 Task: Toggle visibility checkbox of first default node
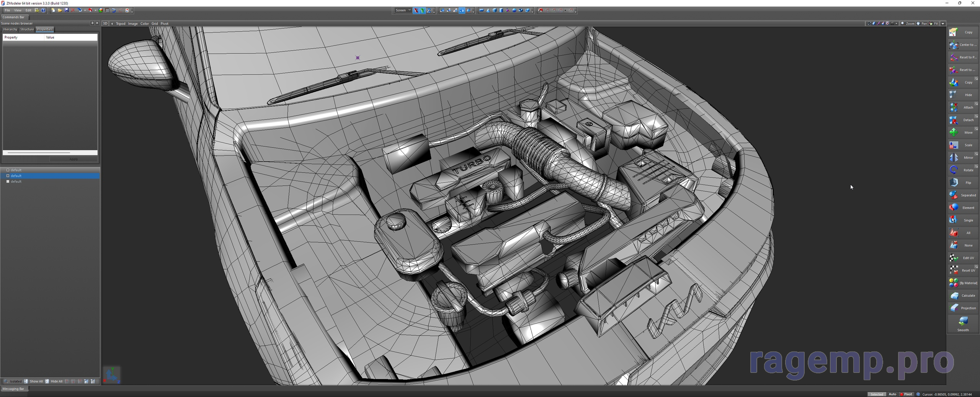8,170
